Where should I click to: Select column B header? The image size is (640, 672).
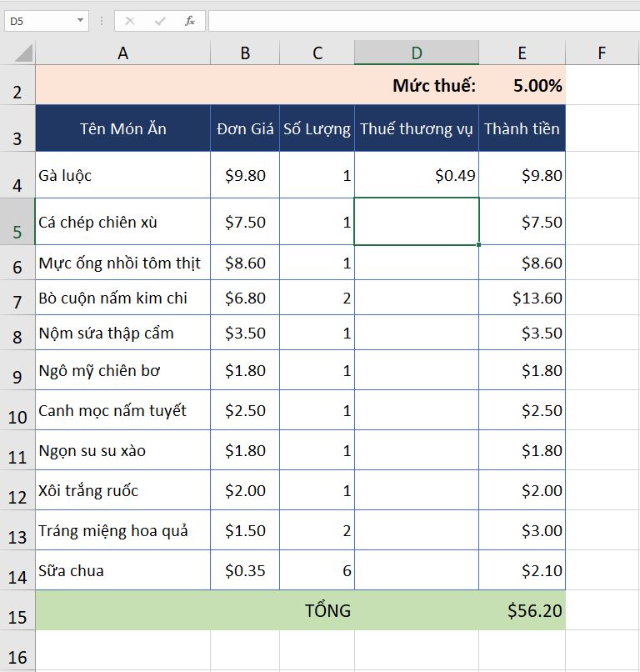[x=245, y=53]
